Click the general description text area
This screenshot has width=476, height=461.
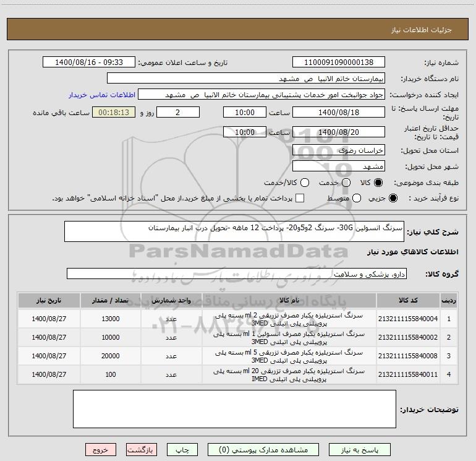[234, 231]
